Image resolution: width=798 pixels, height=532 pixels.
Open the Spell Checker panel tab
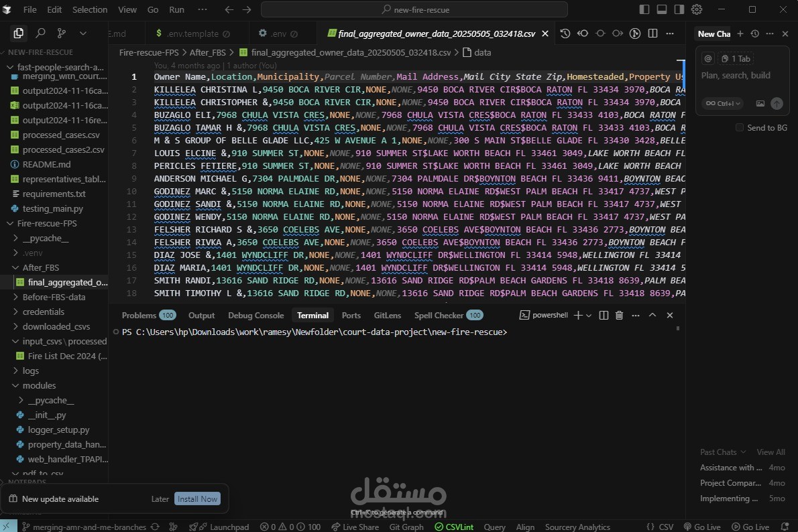449,316
